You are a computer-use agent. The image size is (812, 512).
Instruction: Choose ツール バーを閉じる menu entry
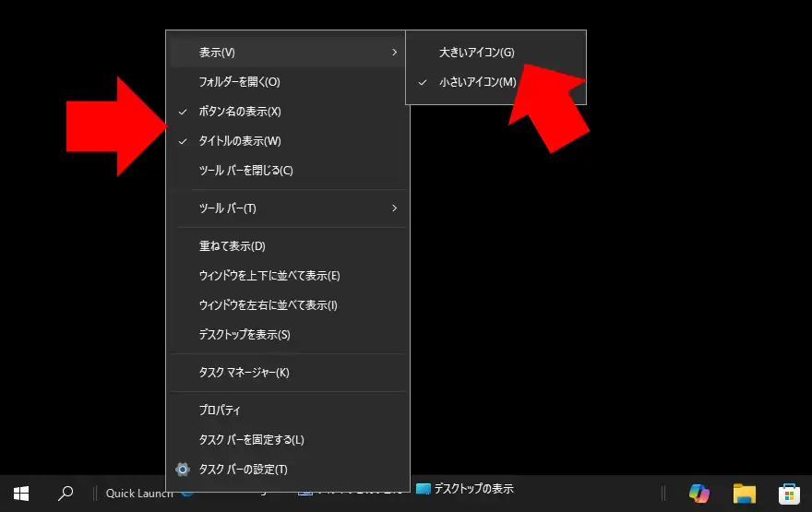pyautogui.click(x=245, y=171)
